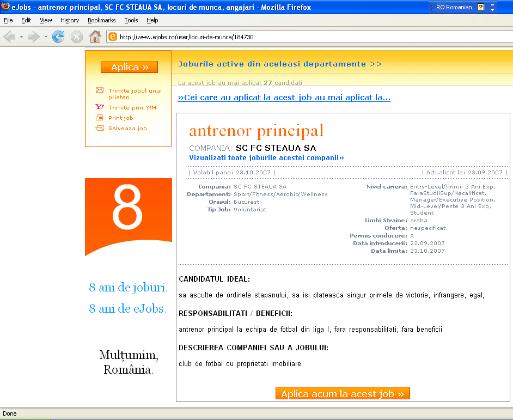Go back with the Back arrow button
This screenshot has height=420, width=513.
pyautogui.click(x=9, y=36)
